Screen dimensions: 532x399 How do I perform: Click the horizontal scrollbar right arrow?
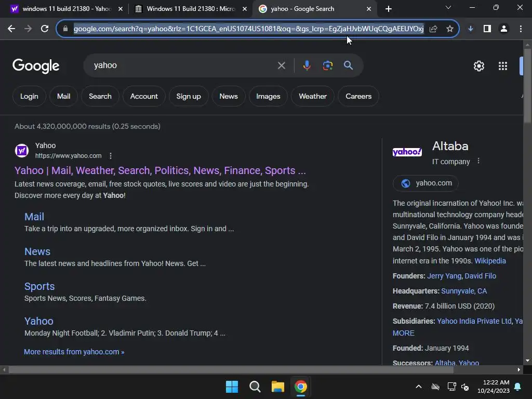tap(518, 369)
